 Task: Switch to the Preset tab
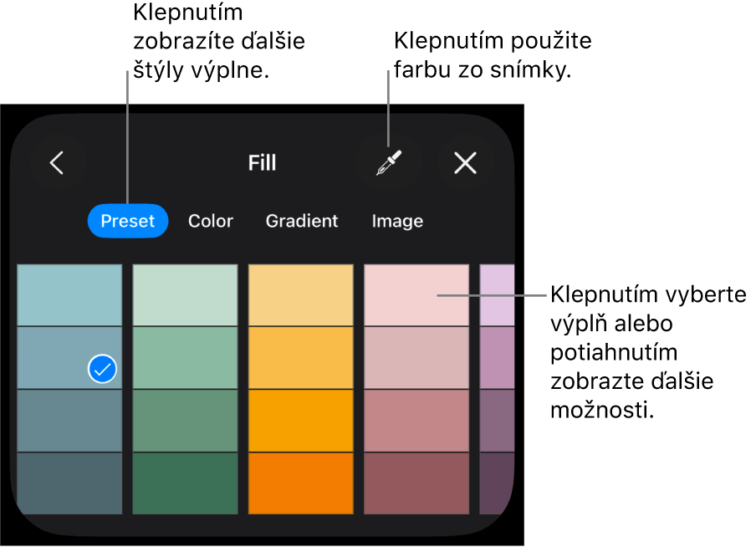128,221
